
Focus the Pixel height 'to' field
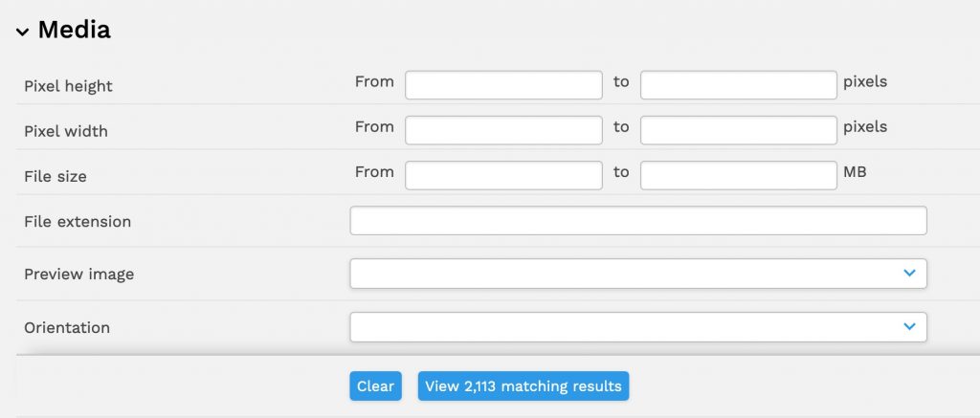click(x=738, y=85)
